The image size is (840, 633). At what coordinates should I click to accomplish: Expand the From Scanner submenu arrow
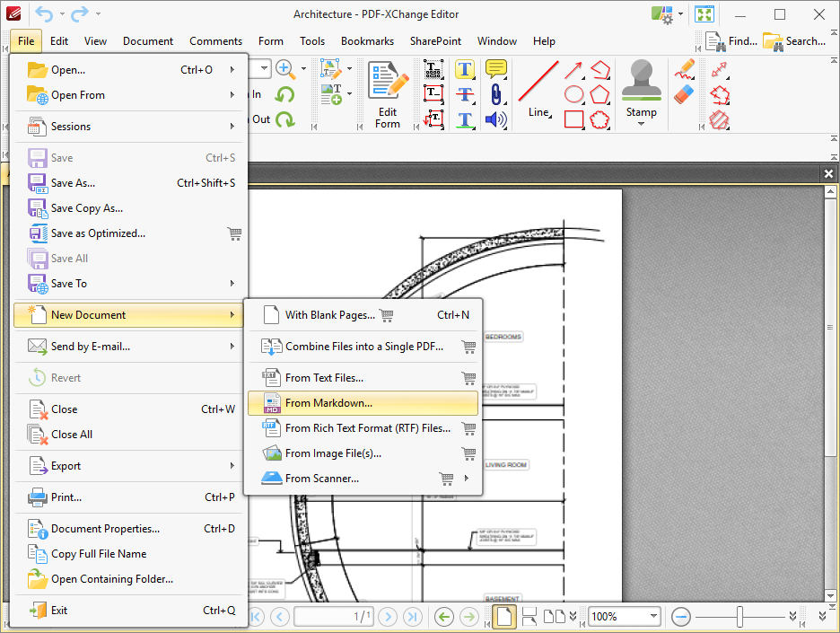(467, 478)
